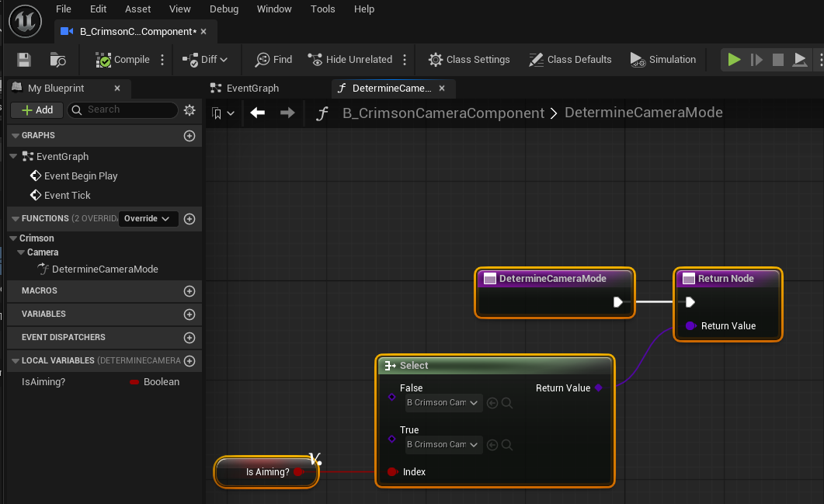The image size is (824, 504).
Task: Click the eject playback icon
Action: click(x=800, y=60)
